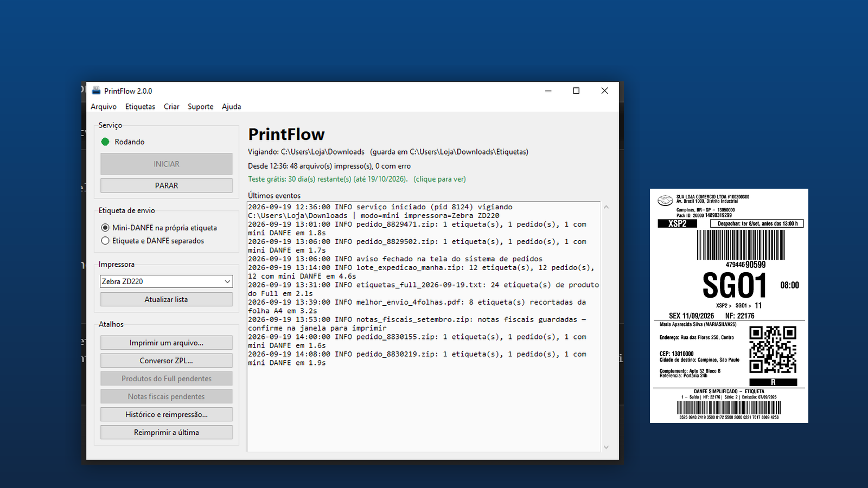868x488 pixels.
Task: Stop the service with PARAR button
Action: click(x=167, y=185)
